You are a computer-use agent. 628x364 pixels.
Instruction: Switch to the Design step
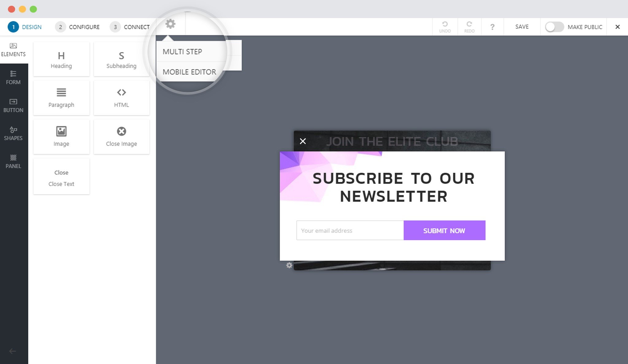point(25,27)
